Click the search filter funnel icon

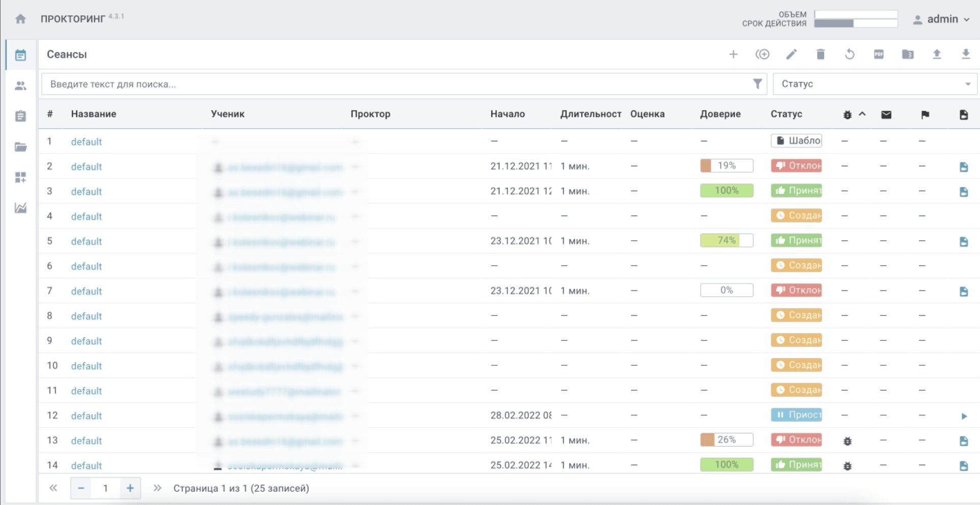(757, 84)
